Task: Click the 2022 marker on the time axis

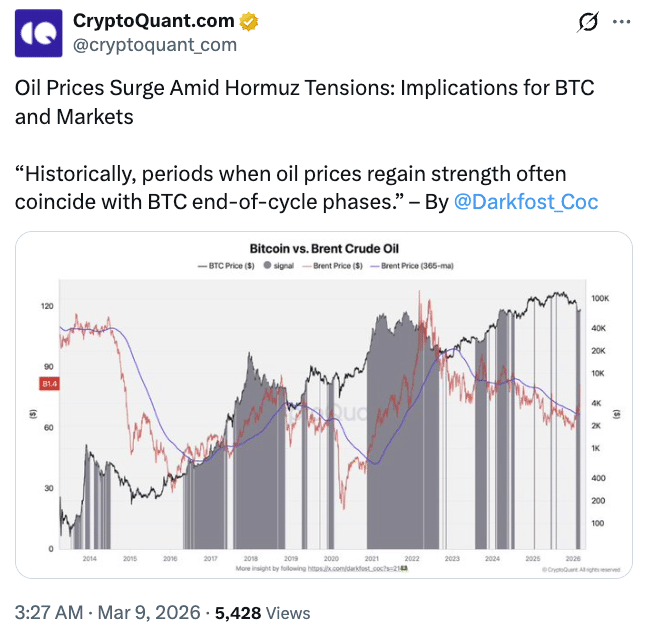Action: pos(411,559)
